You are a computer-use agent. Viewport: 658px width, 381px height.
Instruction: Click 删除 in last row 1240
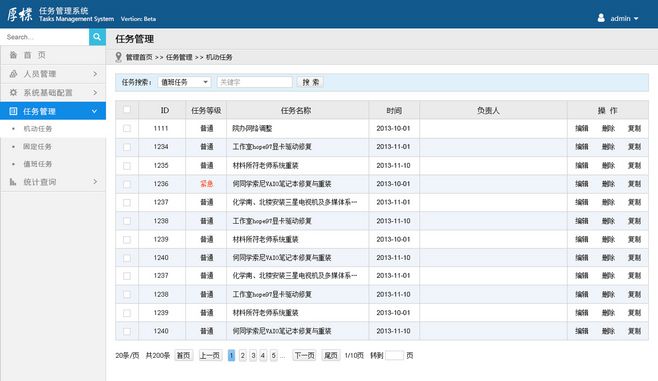608,331
